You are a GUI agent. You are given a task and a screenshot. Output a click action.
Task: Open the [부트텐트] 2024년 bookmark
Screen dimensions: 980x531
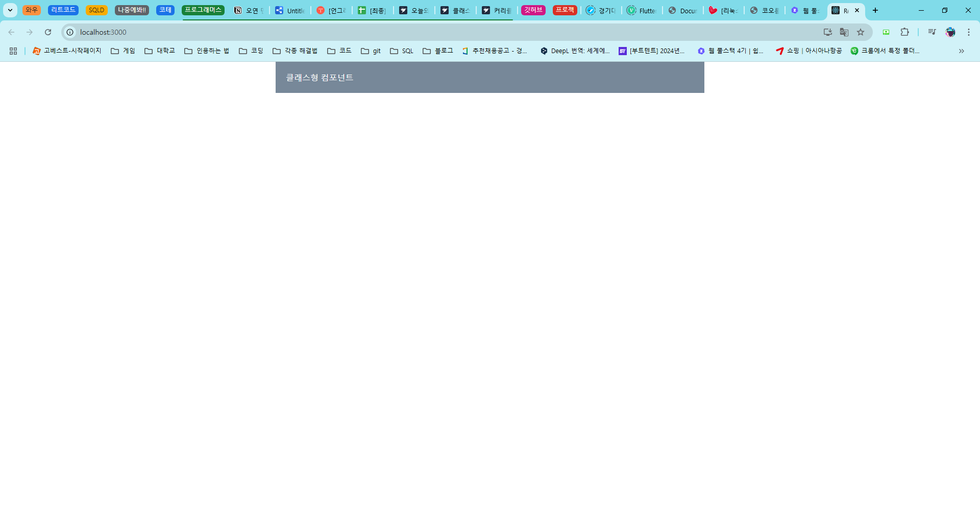(x=652, y=51)
